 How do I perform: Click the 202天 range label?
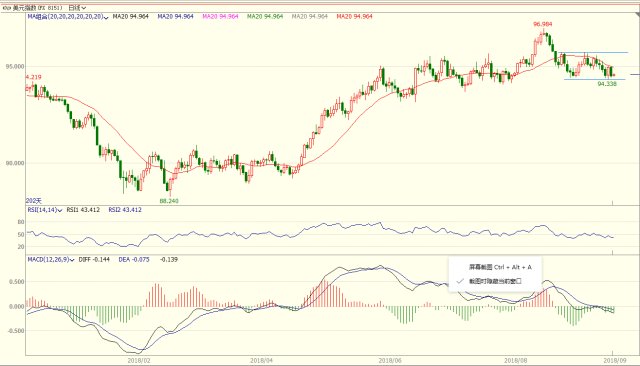(34, 201)
